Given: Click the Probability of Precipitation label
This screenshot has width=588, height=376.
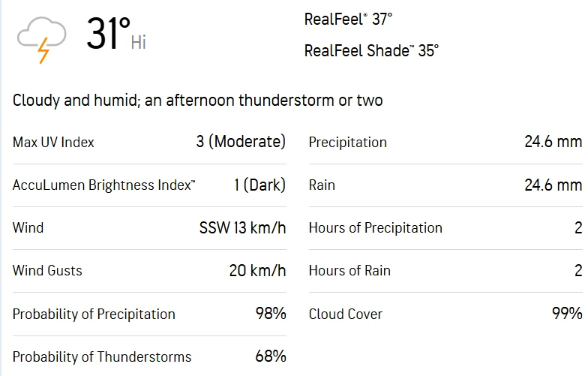Looking at the screenshot, I should [x=94, y=314].
